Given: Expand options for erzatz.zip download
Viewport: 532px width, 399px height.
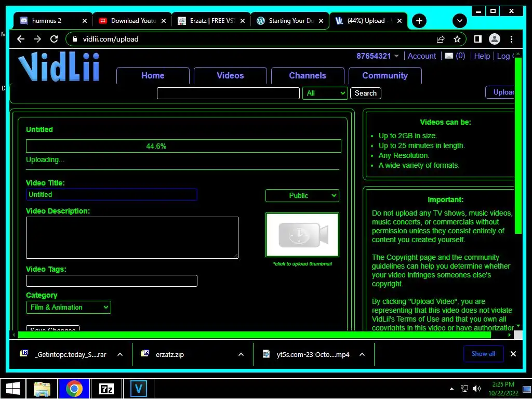Looking at the screenshot, I should click(x=241, y=354).
